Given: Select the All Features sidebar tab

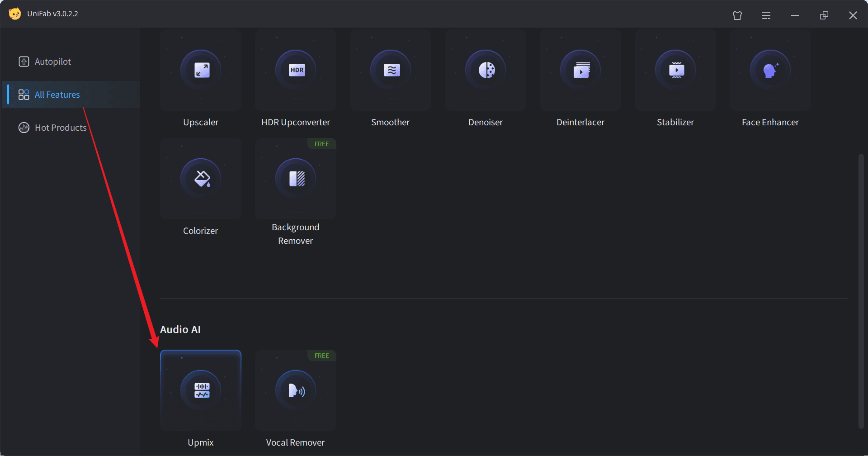Looking at the screenshot, I should (x=71, y=95).
